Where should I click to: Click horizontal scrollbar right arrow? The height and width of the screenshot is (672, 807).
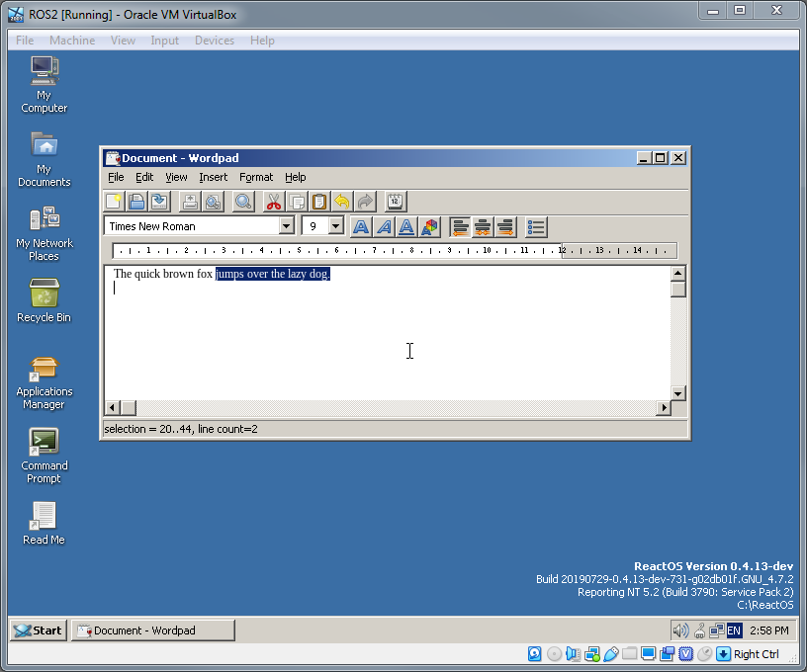coord(664,408)
